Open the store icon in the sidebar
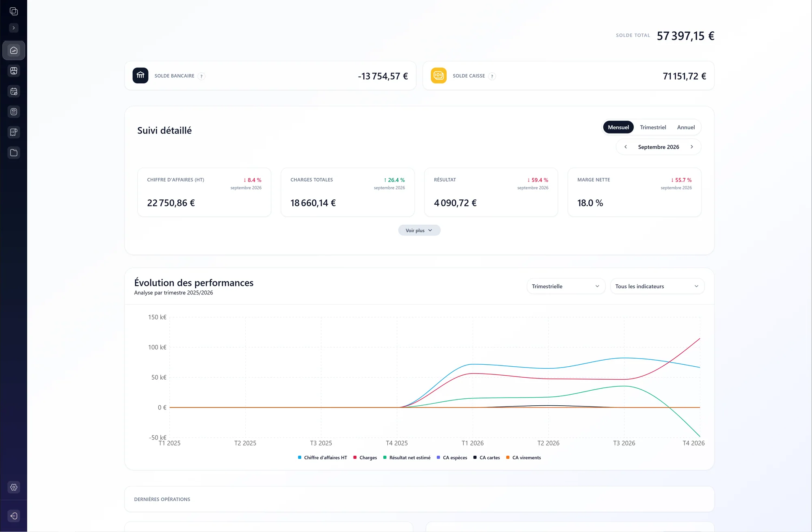812x532 pixels. click(x=14, y=71)
